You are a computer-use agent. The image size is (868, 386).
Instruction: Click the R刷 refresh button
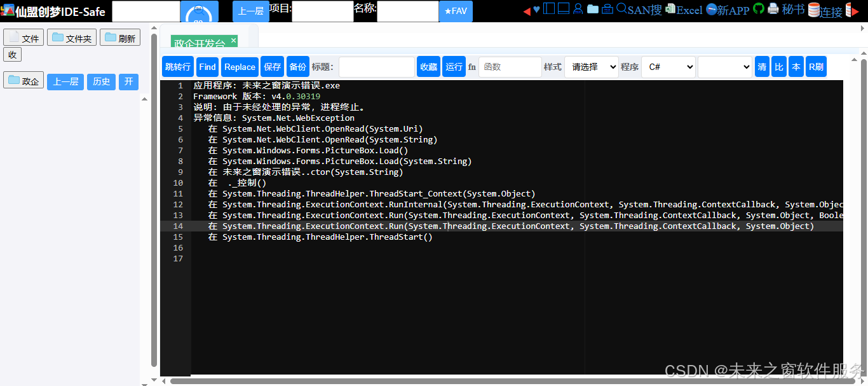(x=816, y=67)
